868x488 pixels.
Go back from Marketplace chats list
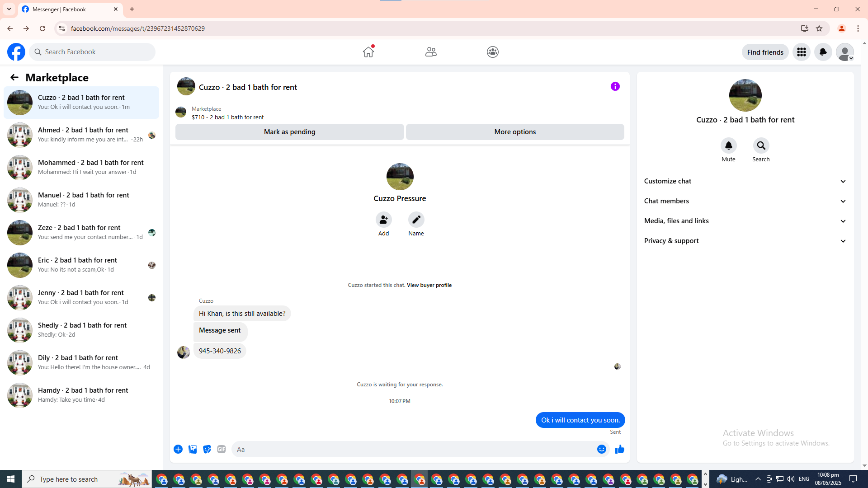[x=14, y=78]
